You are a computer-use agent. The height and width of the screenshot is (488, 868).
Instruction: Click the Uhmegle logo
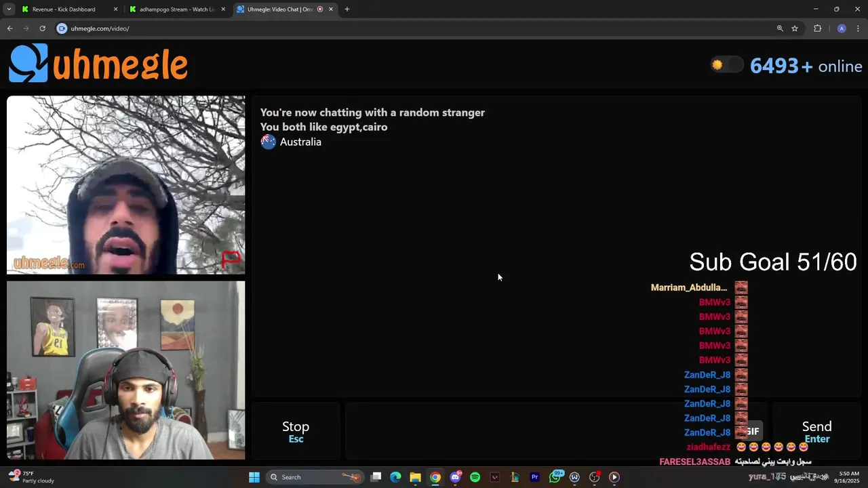pos(98,64)
